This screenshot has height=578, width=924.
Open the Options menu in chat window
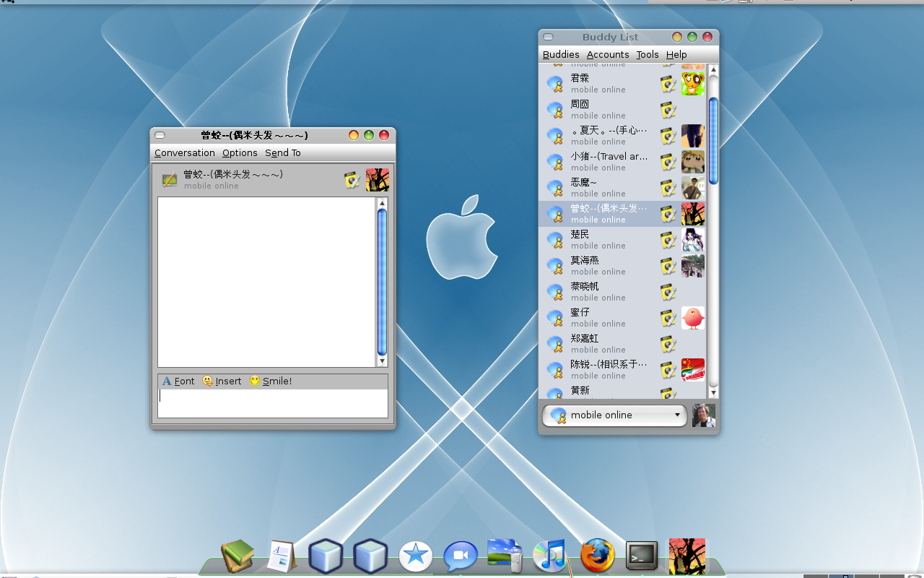click(240, 153)
